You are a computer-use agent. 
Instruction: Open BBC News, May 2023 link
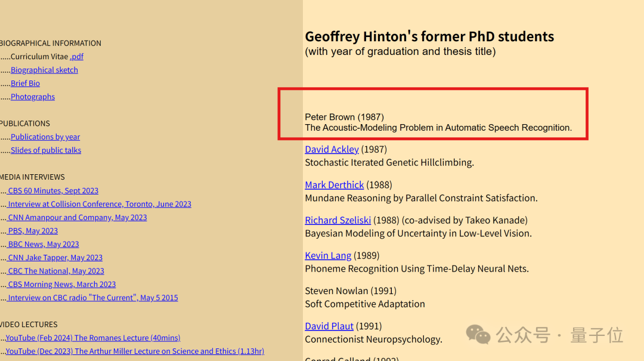[x=44, y=245]
